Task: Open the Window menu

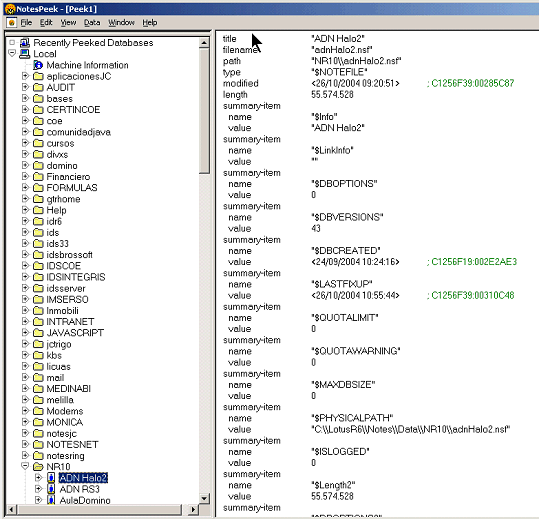Action: pyautogui.click(x=121, y=23)
